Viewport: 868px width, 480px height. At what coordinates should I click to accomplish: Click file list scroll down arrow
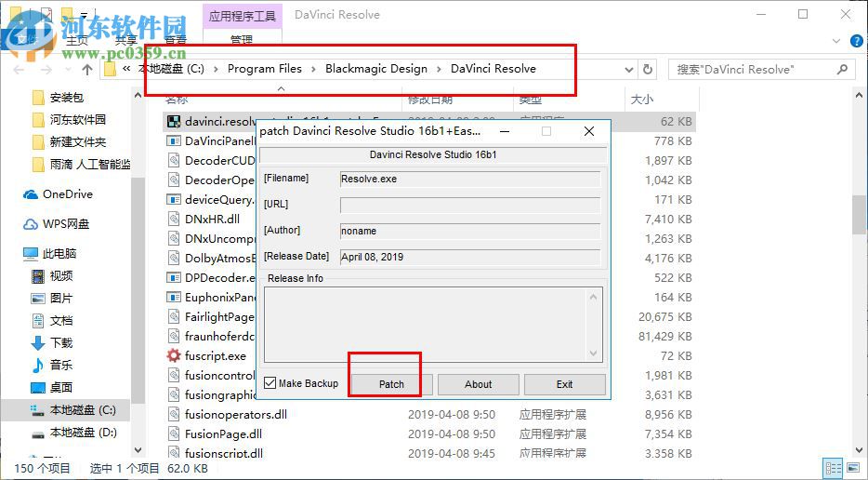coord(860,450)
